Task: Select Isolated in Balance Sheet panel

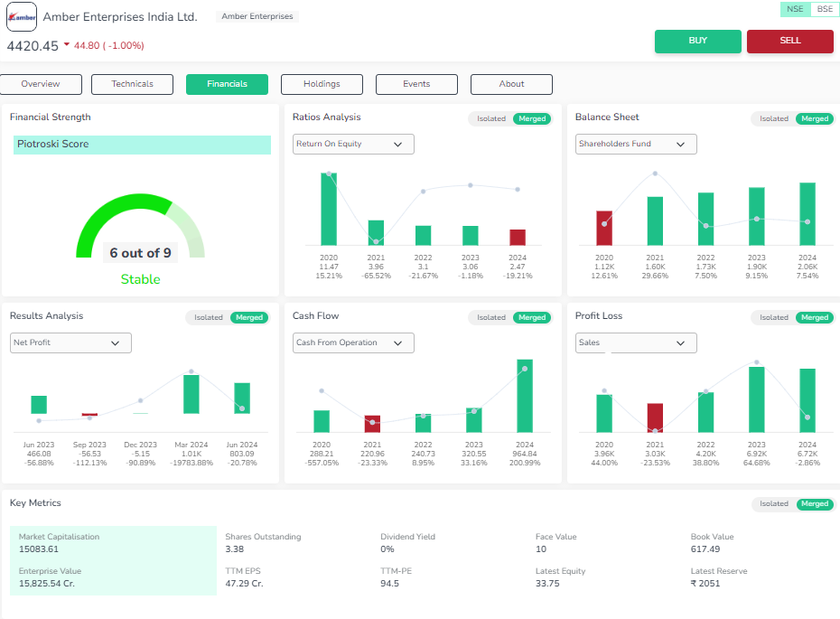Action: pos(773,118)
